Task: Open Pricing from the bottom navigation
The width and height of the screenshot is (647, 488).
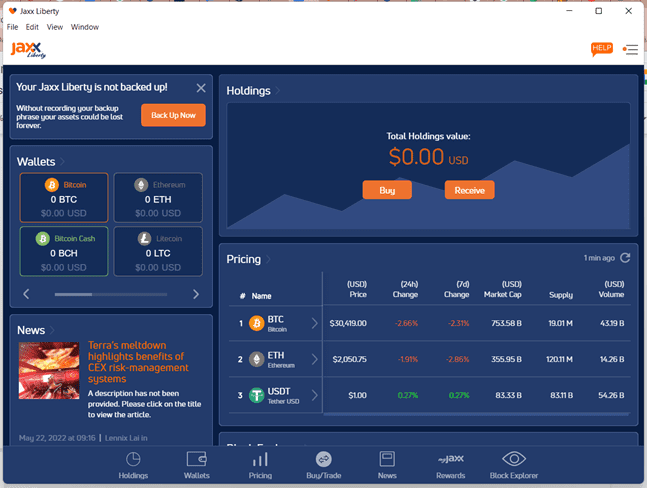Action: point(260,465)
